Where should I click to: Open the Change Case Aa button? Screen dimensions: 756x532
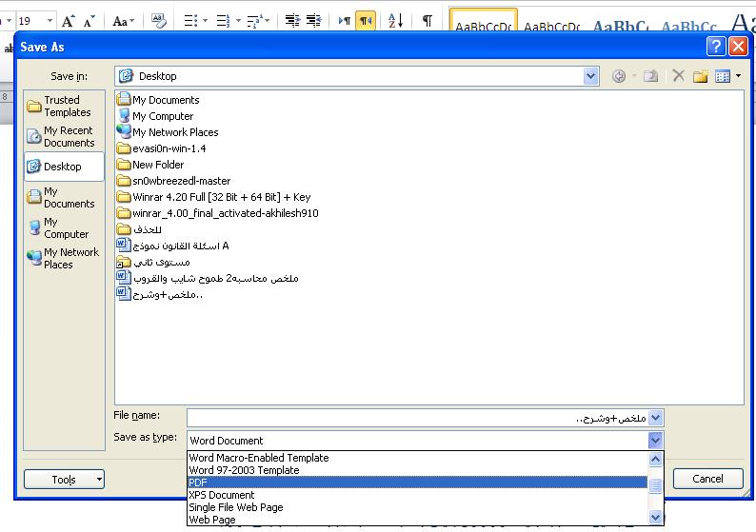click(x=123, y=21)
